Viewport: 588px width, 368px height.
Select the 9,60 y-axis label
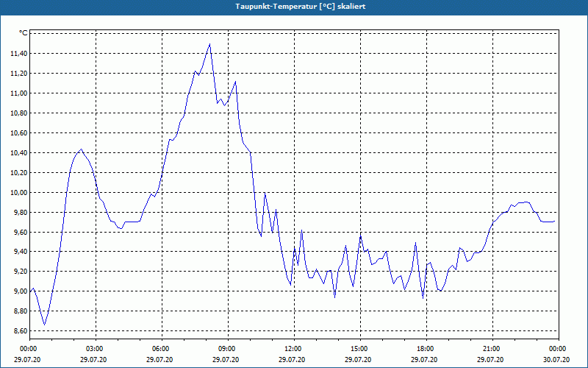coord(21,233)
